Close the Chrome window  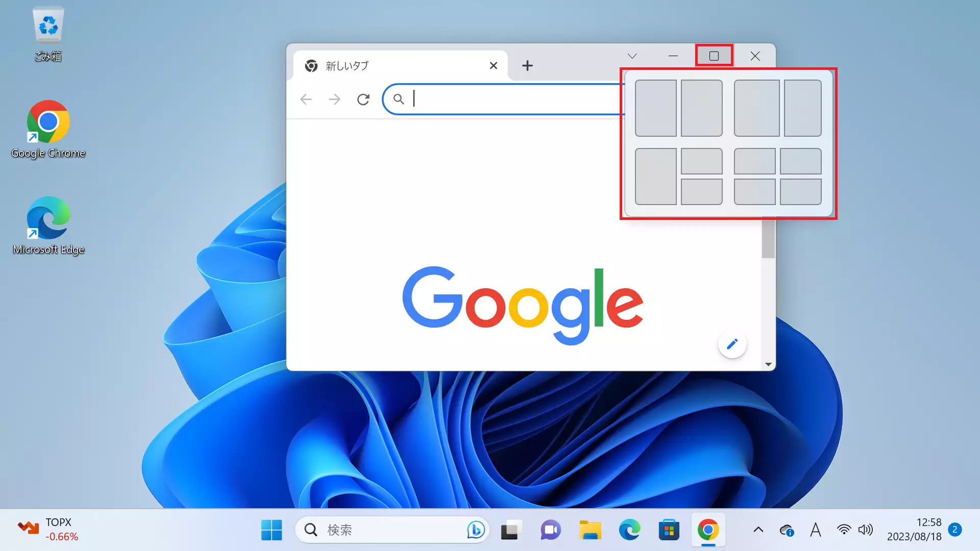pyautogui.click(x=755, y=56)
